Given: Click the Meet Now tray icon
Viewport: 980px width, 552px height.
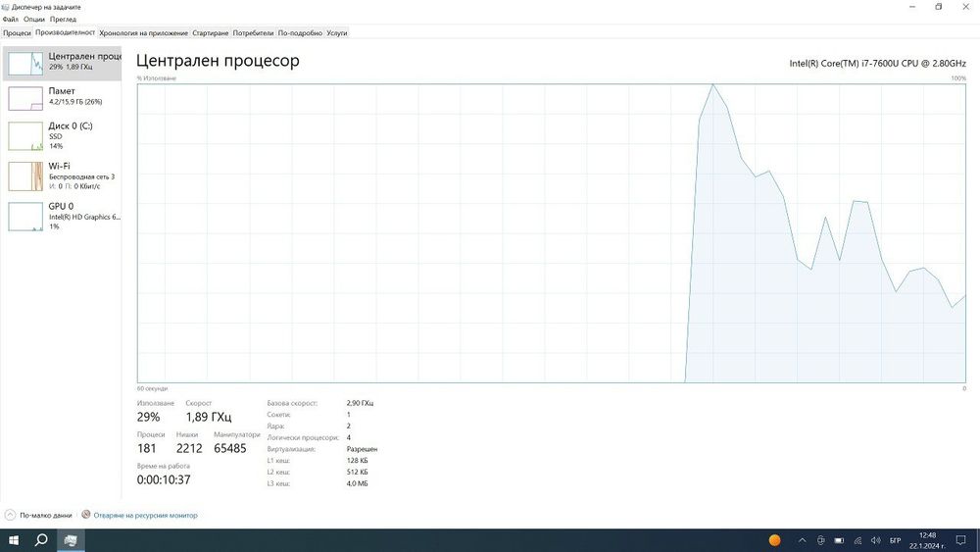Looking at the screenshot, I should point(820,540).
